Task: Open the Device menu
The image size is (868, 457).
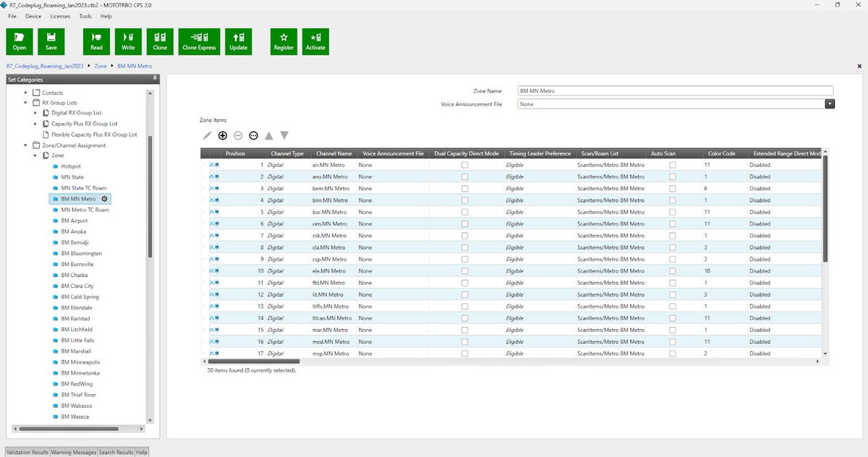Action: (33, 16)
